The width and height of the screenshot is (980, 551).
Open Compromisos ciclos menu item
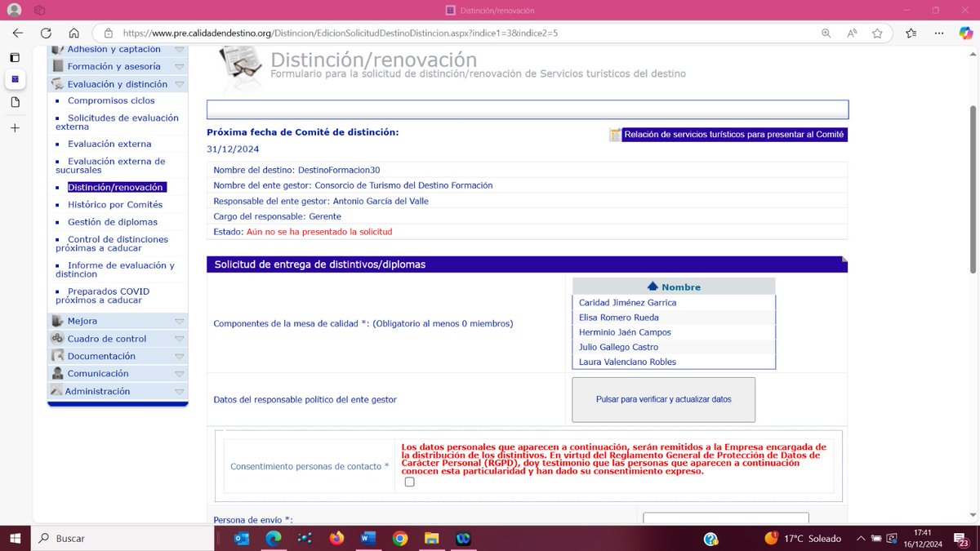pos(111,100)
